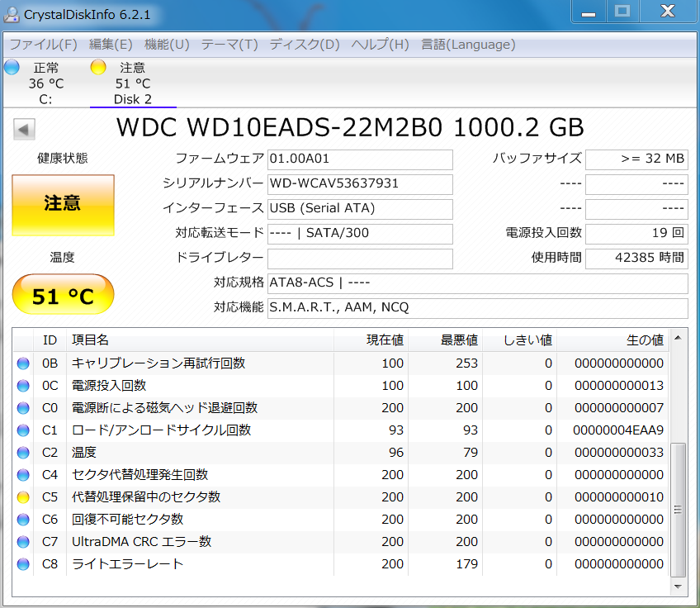The image size is (700, 608).
Task: Select row UltraDMA CRC エラー数
Action: click(341, 543)
